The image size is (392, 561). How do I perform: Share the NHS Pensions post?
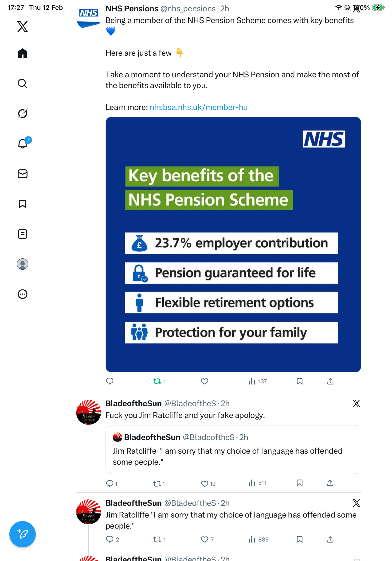coord(330,381)
